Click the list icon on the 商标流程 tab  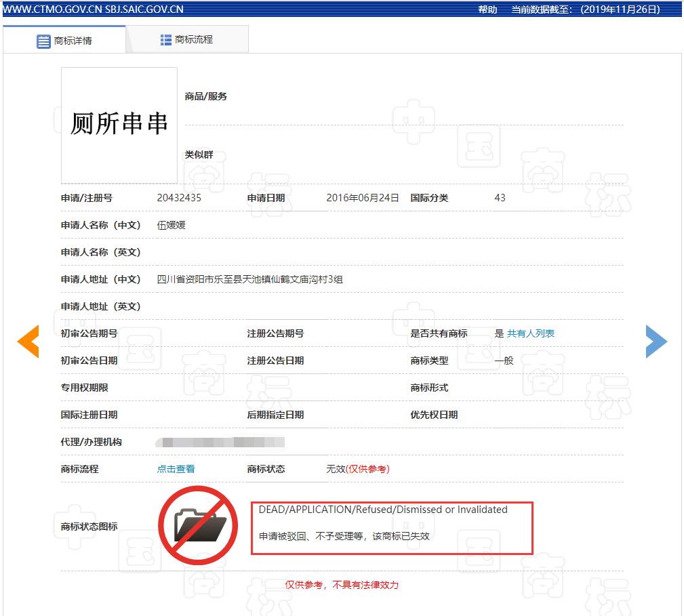[165, 39]
